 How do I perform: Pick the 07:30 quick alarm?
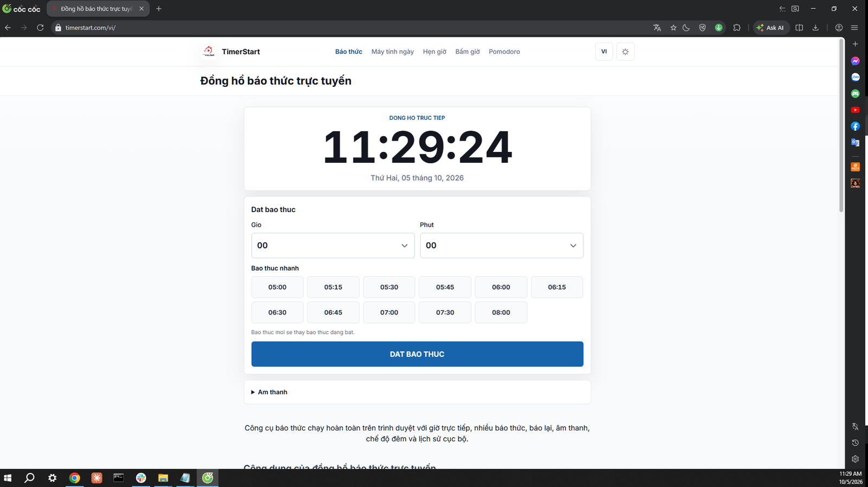click(x=445, y=312)
